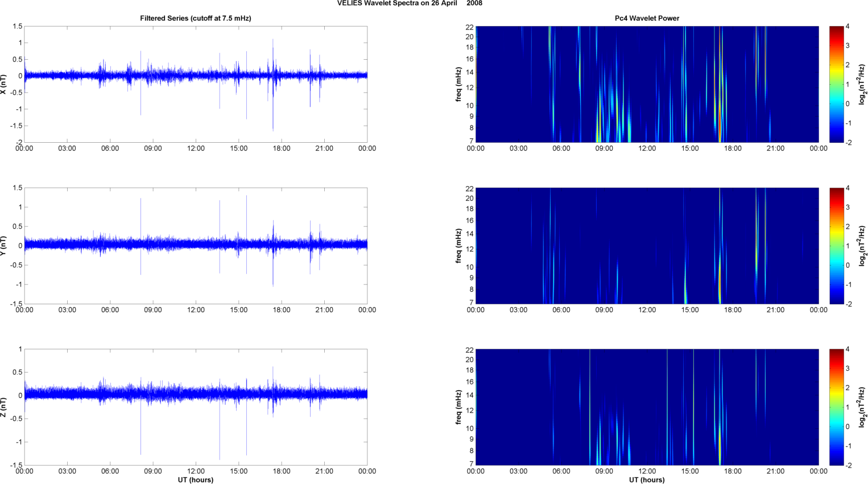
Task: Select the Filtered Series cutoff title
Action: [x=195, y=18]
